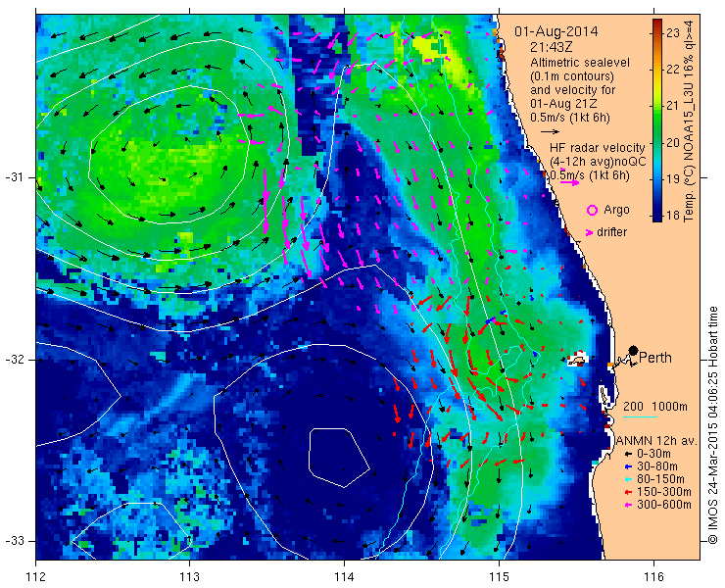Click the 'and velocity for' caption line

tap(573, 89)
